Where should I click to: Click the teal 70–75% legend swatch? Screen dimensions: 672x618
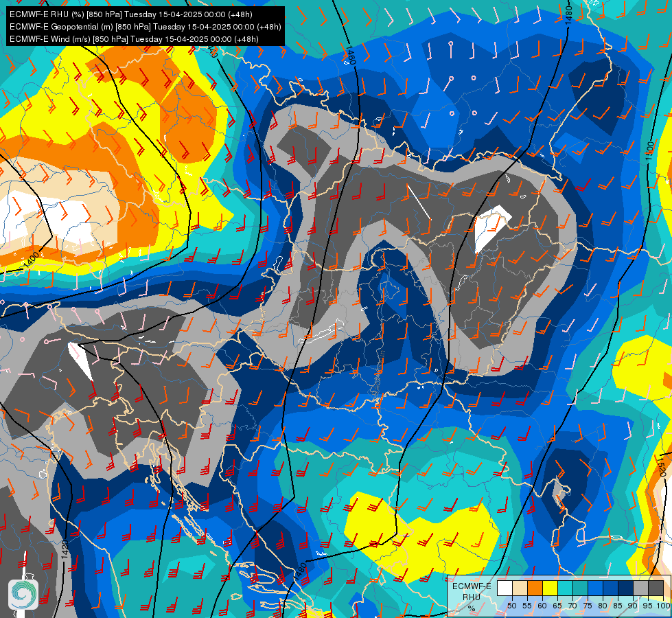click(x=580, y=588)
